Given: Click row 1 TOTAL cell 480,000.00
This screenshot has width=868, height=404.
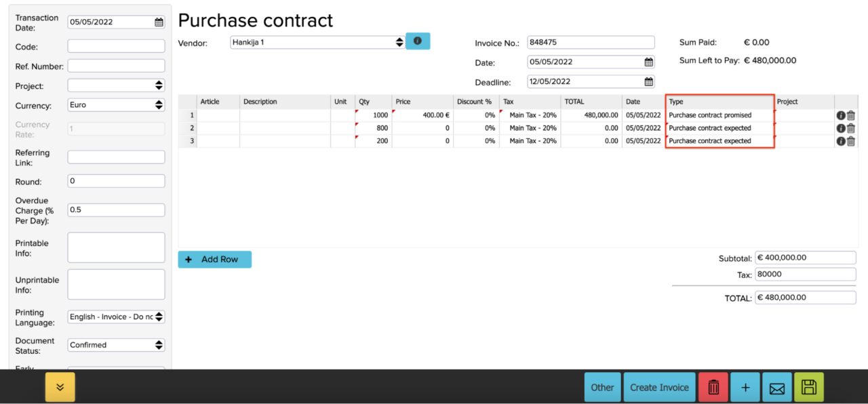Looking at the screenshot, I should pyautogui.click(x=591, y=115).
